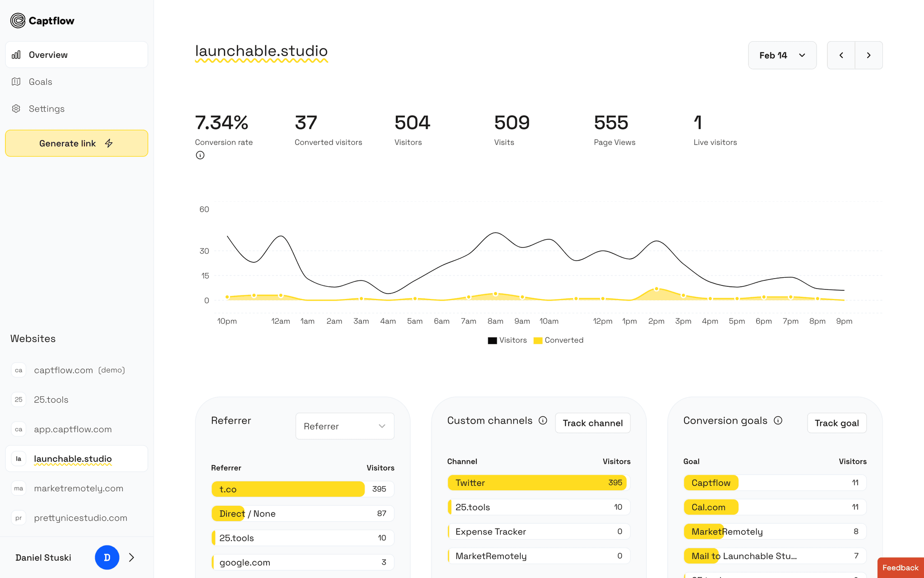Screen dimensions: 924x578
Task: Click the 504 Visitors stat
Action: coord(412,130)
